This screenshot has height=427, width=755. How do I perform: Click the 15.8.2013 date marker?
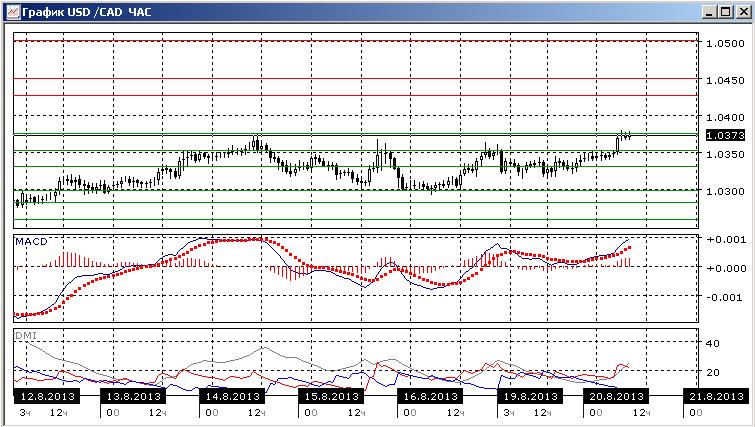point(331,397)
